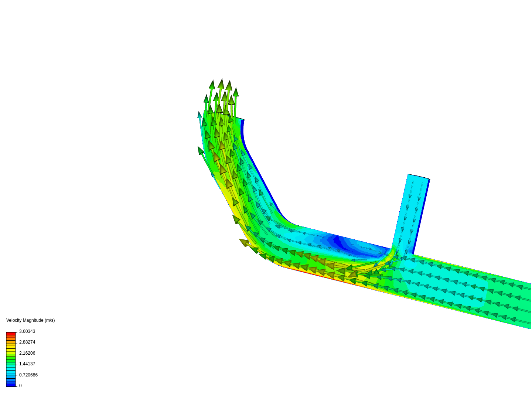Click the vertical cyan branch pipe
Viewport: 532px width, 399px height.
tap(411, 214)
